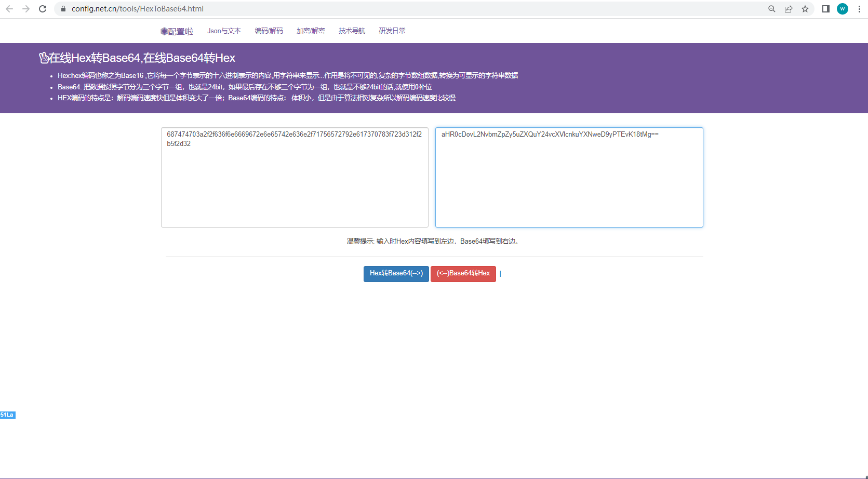Image resolution: width=868 pixels, height=479 pixels.
Task: Select the 编码/解码 menu item
Action: (269, 31)
